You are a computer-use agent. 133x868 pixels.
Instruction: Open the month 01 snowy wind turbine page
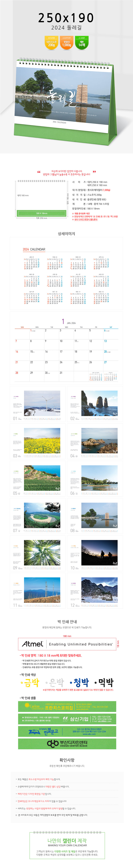click(38, 404)
